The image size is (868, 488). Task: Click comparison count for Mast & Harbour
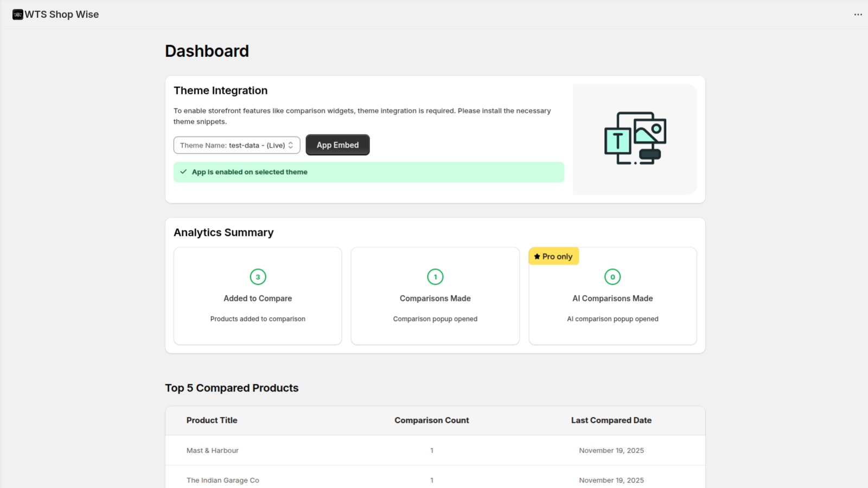point(432,451)
